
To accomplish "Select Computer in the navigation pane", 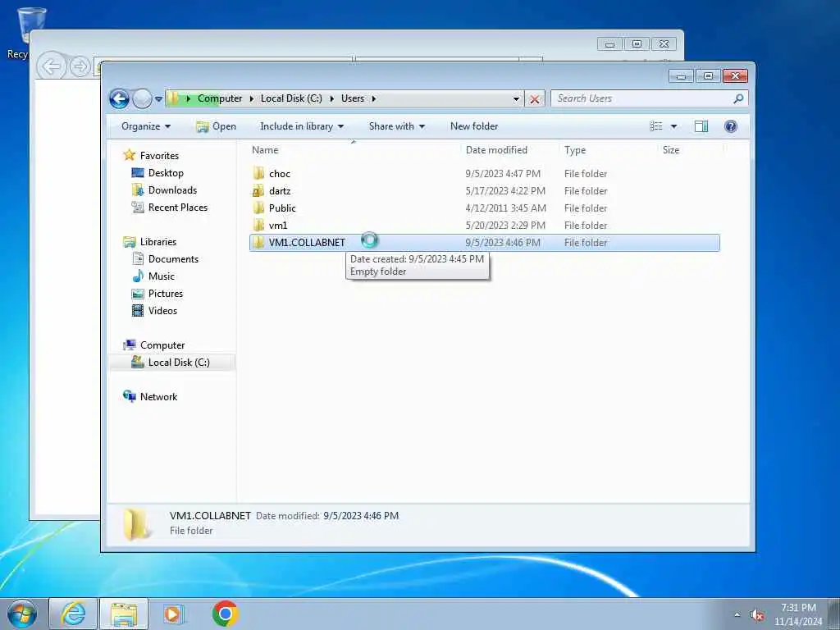I will click(153, 345).
